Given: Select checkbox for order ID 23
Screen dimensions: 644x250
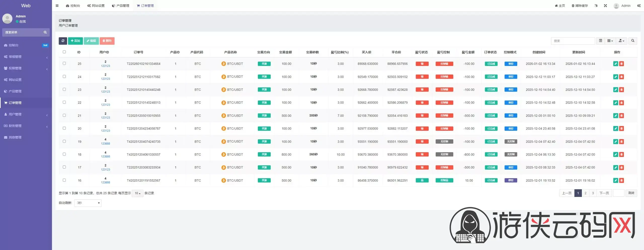Looking at the screenshot, I should [64, 89].
